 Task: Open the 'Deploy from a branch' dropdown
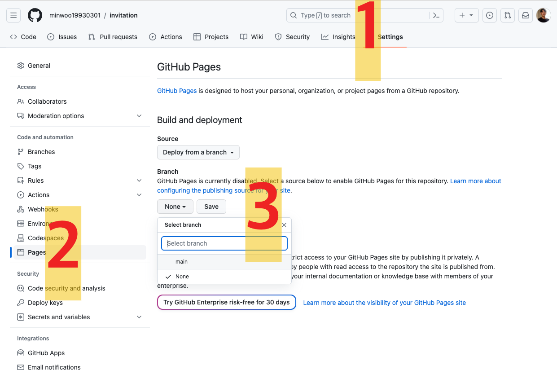pyautogui.click(x=198, y=152)
